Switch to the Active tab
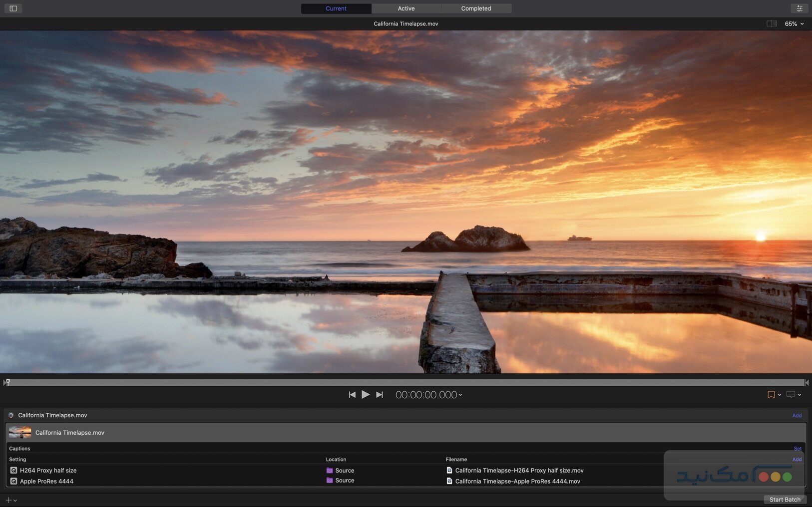 click(x=406, y=8)
